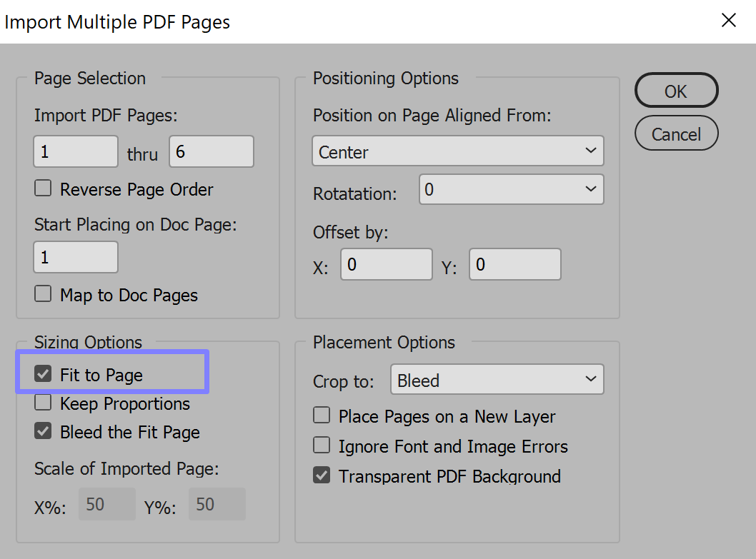
Task: Expand the Rotation angle dropdown
Action: (x=511, y=189)
